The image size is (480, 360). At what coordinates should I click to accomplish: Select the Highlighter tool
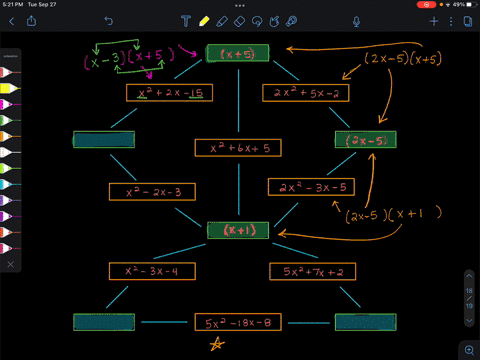coord(222,21)
